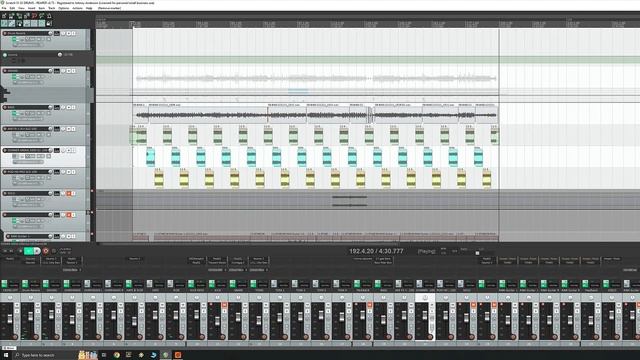Click the Open Project toolbar icon

tap(11, 16)
